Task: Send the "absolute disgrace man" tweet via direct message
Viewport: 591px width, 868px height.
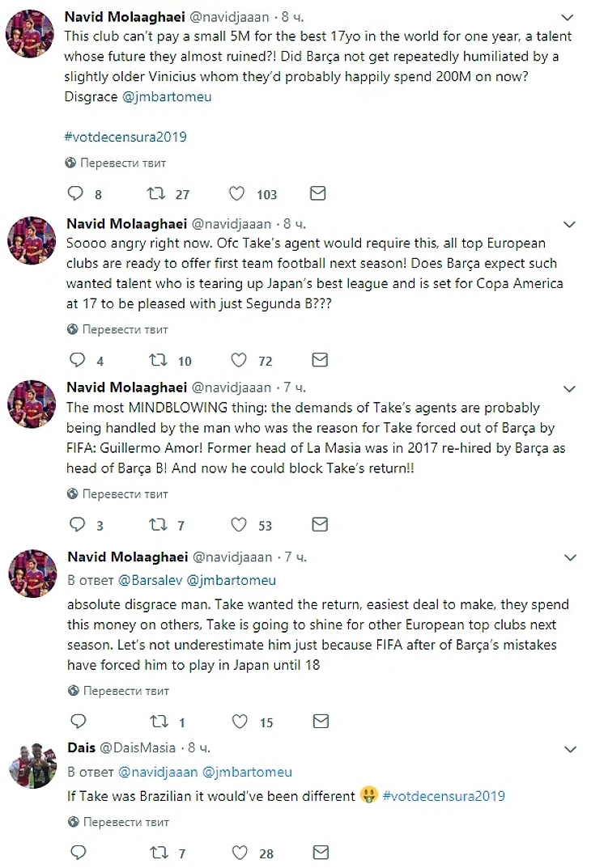Action: pos(319,722)
